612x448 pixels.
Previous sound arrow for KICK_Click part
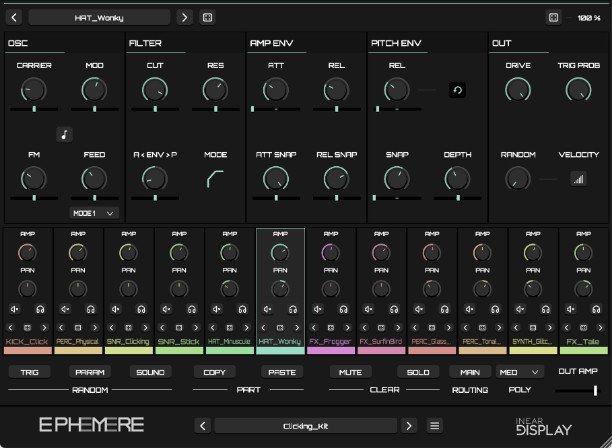[x=11, y=327]
